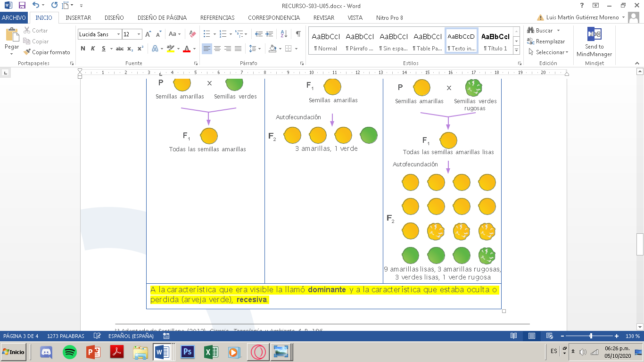The height and width of the screenshot is (362, 644).
Task: Toggle bold N formatting
Action: pos(83,49)
